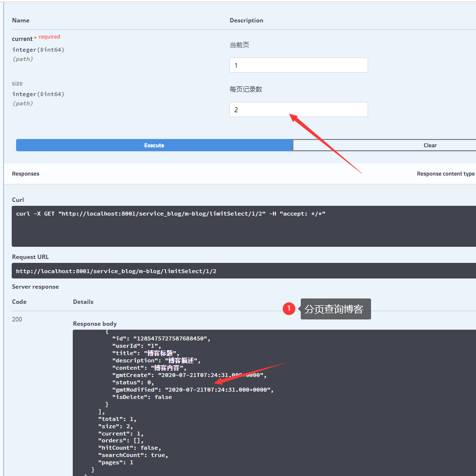Click the Execute button to send the request
476x476 pixels.
pyautogui.click(x=154, y=145)
